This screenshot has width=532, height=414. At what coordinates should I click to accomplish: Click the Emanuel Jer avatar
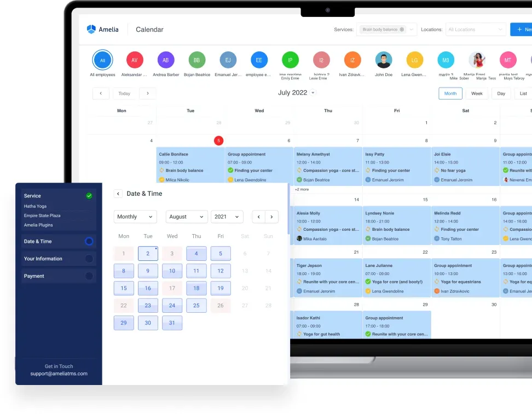pyautogui.click(x=228, y=60)
